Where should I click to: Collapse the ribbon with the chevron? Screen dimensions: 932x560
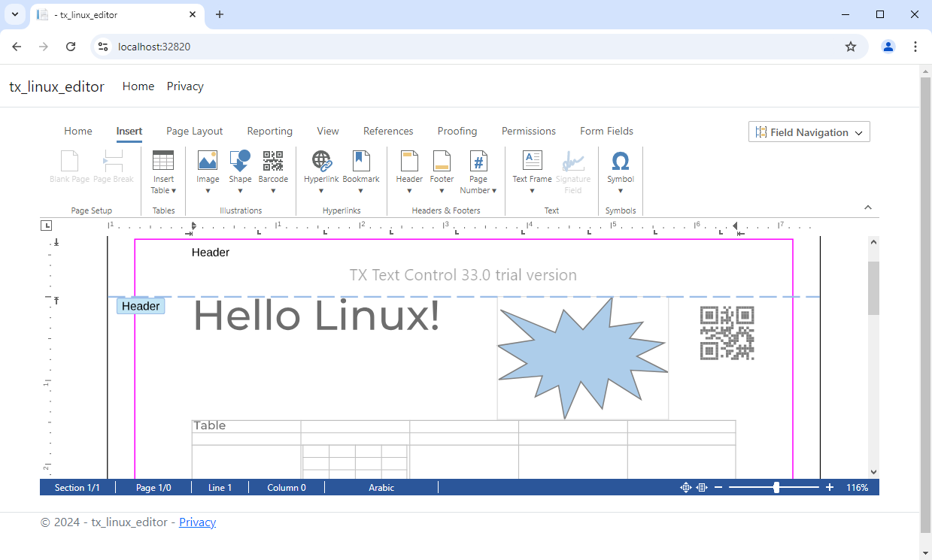point(867,207)
